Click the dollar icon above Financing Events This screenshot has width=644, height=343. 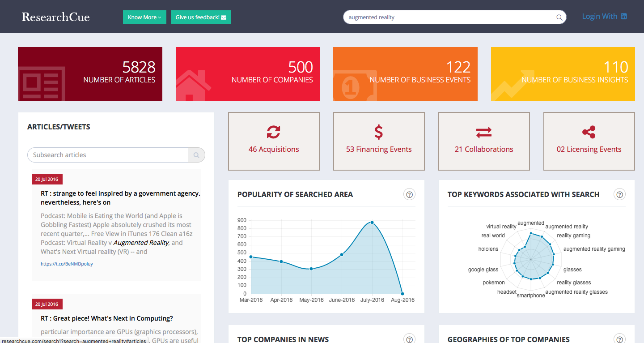[378, 132]
